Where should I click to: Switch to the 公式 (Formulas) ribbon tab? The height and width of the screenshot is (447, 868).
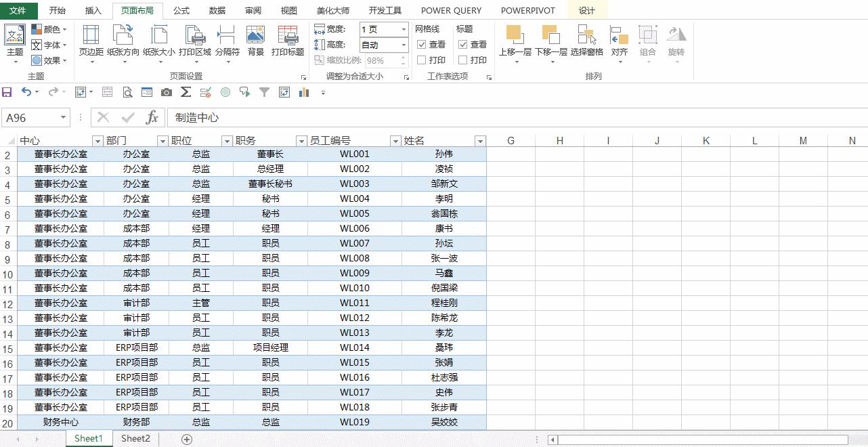pyautogui.click(x=181, y=10)
